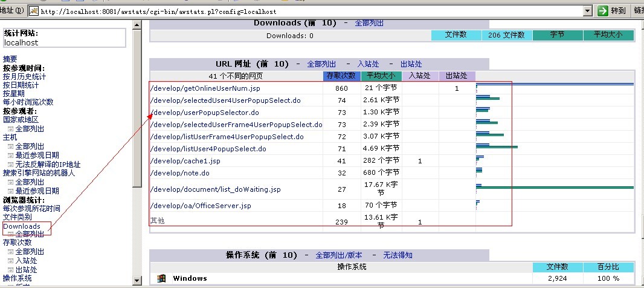Click 全部列出 beside URL 网址 heading
Image resolution: width=644 pixels, height=288 pixels.
tap(321, 64)
